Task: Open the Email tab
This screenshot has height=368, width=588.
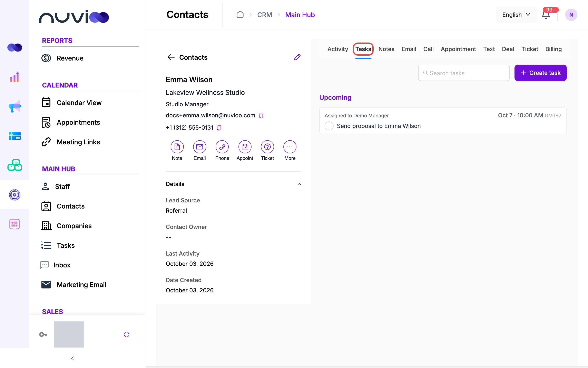Action: click(x=409, y=49)
